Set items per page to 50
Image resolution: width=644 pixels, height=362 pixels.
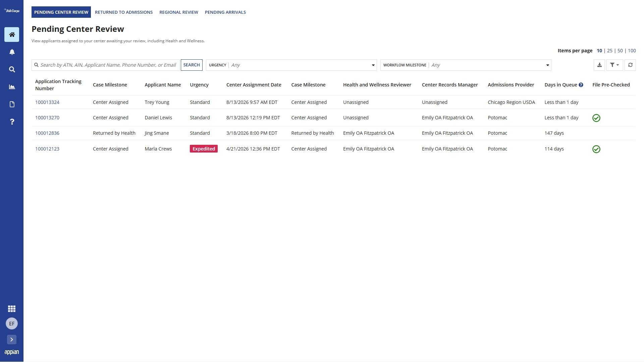point(620,51)
